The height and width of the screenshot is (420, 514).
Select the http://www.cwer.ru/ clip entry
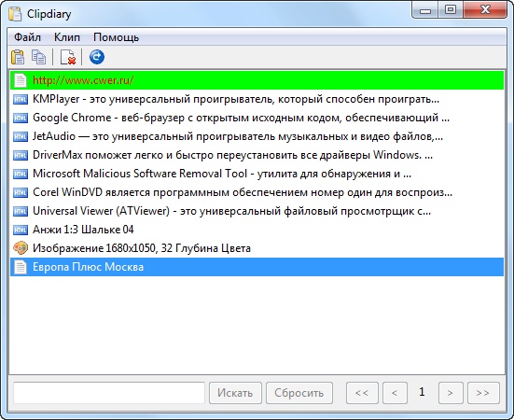pos(257,80)
